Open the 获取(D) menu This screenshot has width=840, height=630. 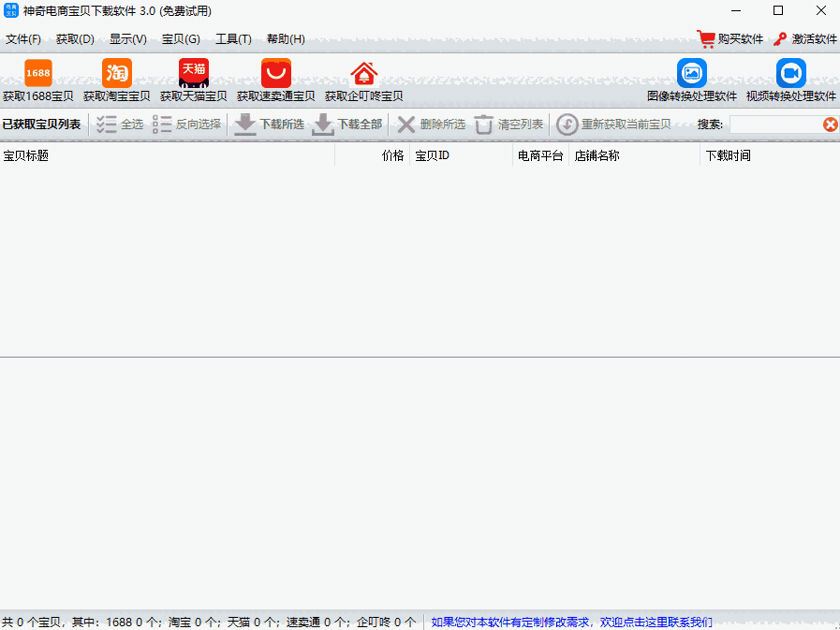(75, 39)
